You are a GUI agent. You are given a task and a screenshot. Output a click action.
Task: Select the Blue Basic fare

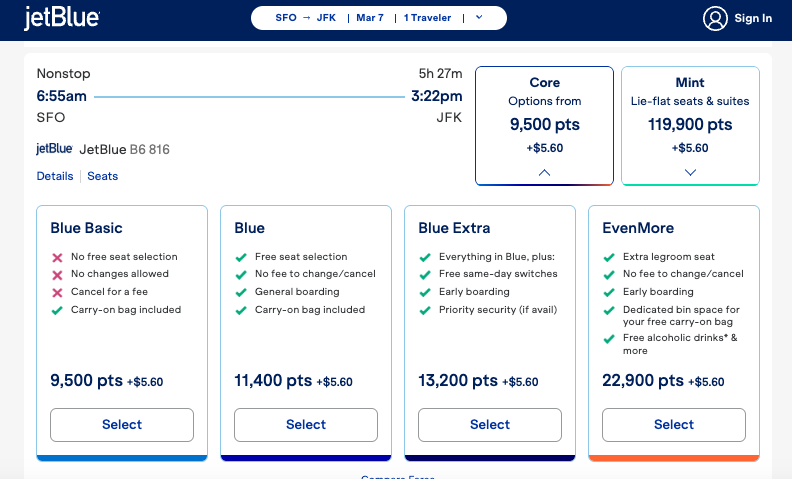click(122, 425)
